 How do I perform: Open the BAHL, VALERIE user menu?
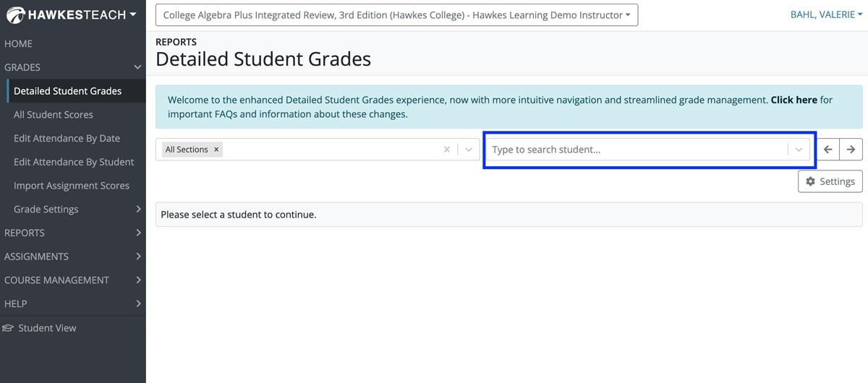(826, 14)
